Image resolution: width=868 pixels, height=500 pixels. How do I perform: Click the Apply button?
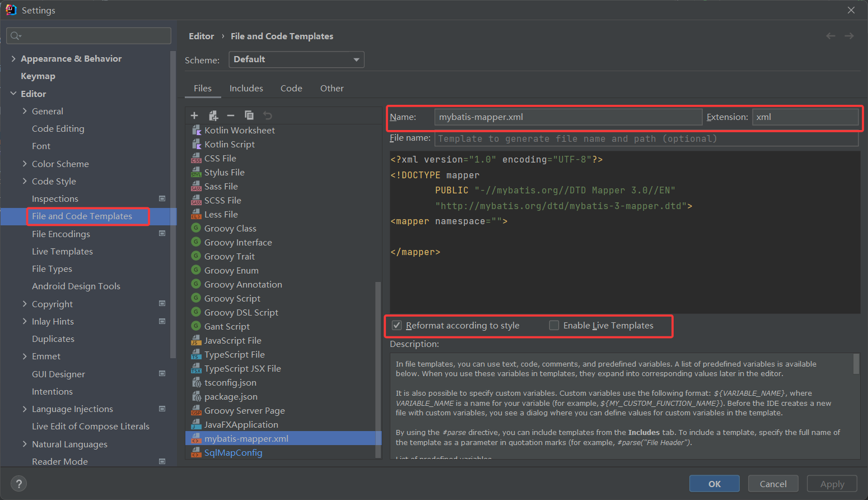pos(832,484)
